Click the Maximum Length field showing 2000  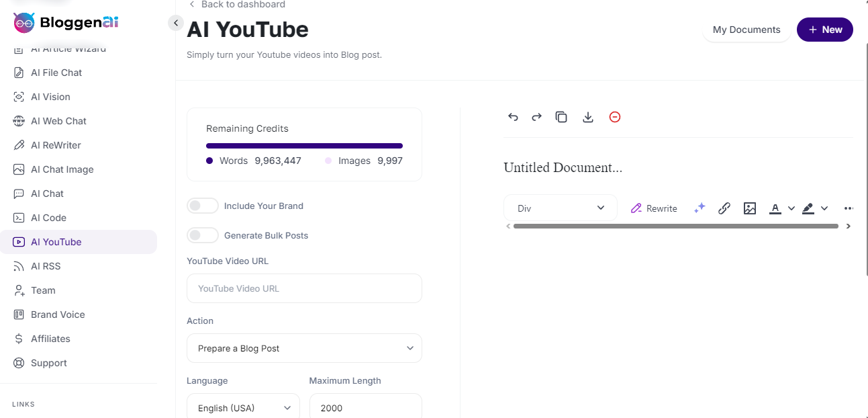point(365,407)
